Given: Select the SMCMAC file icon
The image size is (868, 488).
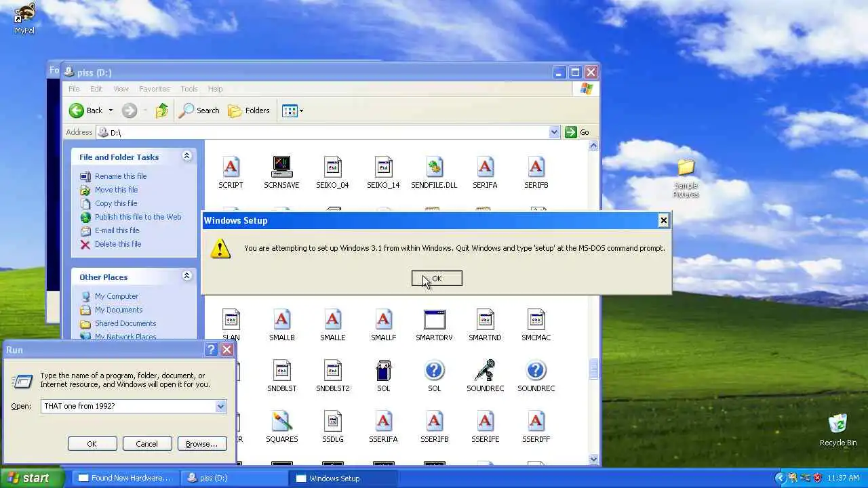Looking at the screenshot, I should click(x=536, y=319).
